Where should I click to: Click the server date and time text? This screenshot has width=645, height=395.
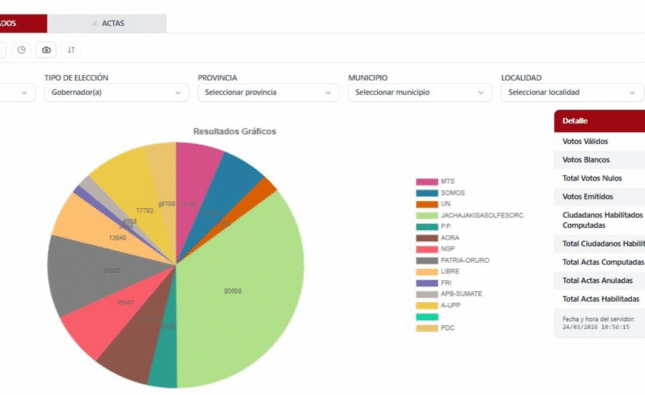coord(599,323)
